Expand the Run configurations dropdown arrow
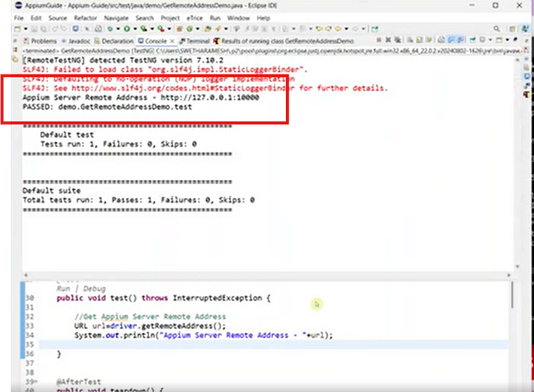 [135, 29]
